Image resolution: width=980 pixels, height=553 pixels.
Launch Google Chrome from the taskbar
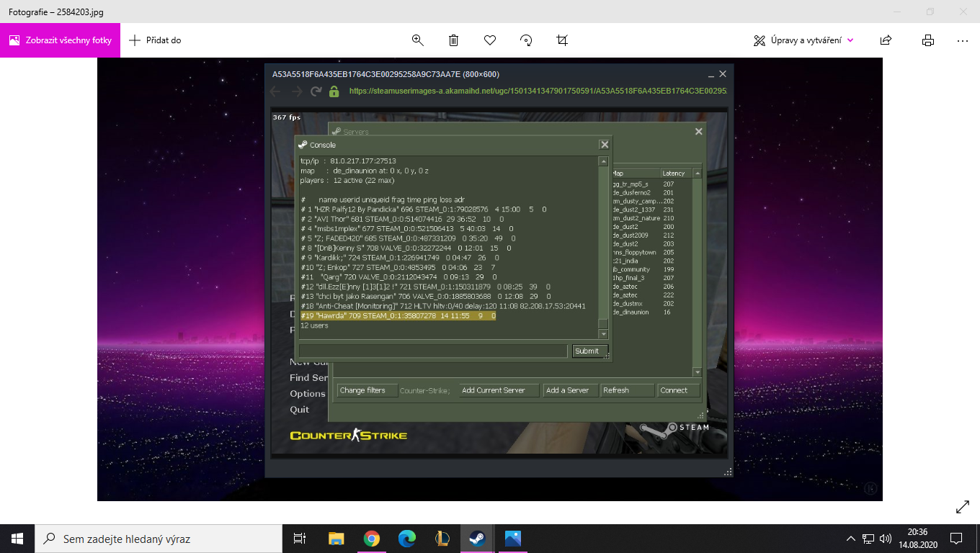pyautogui.click(x=371, y=539)
